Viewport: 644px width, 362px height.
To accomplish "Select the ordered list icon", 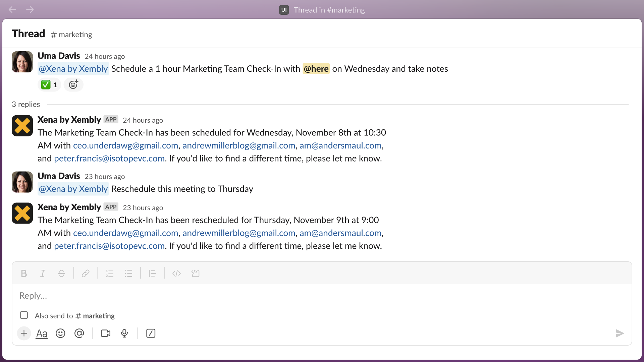I will coord(109,273).
